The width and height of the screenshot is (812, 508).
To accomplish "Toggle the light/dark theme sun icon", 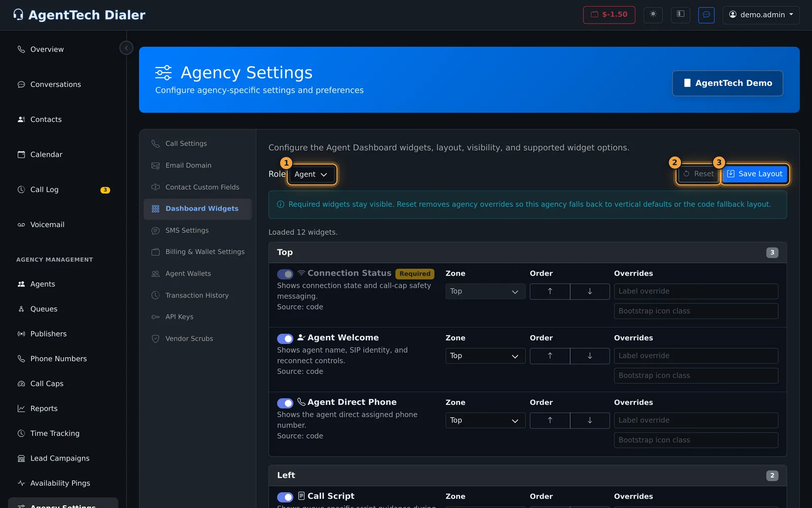I will (653, 15).
